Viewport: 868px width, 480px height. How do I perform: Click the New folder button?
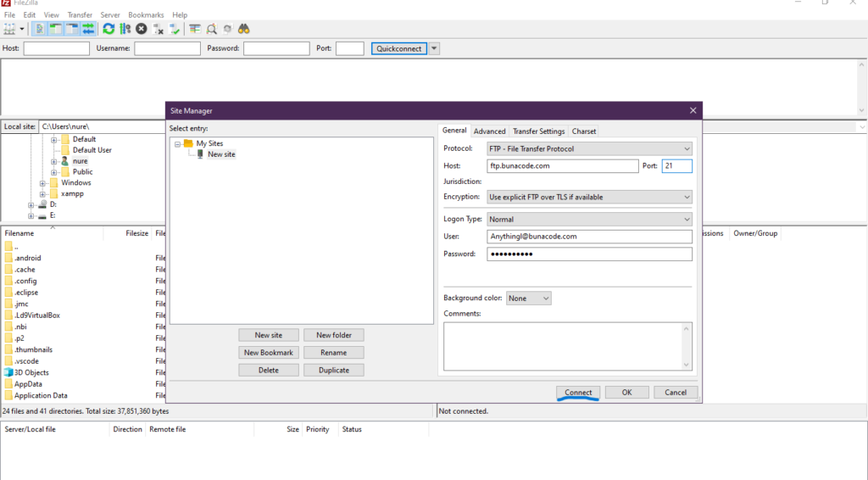(x=334, y=335)
